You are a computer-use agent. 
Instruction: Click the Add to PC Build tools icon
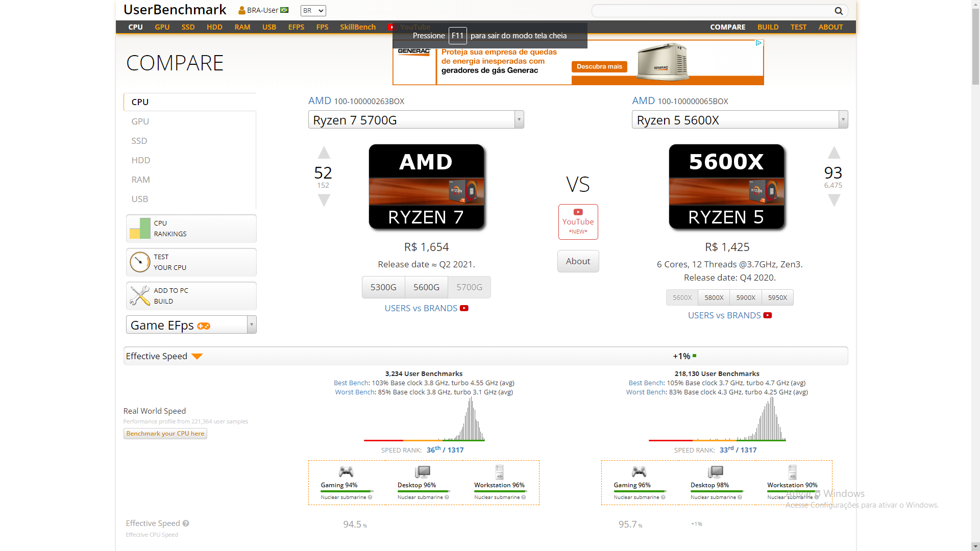140,296
